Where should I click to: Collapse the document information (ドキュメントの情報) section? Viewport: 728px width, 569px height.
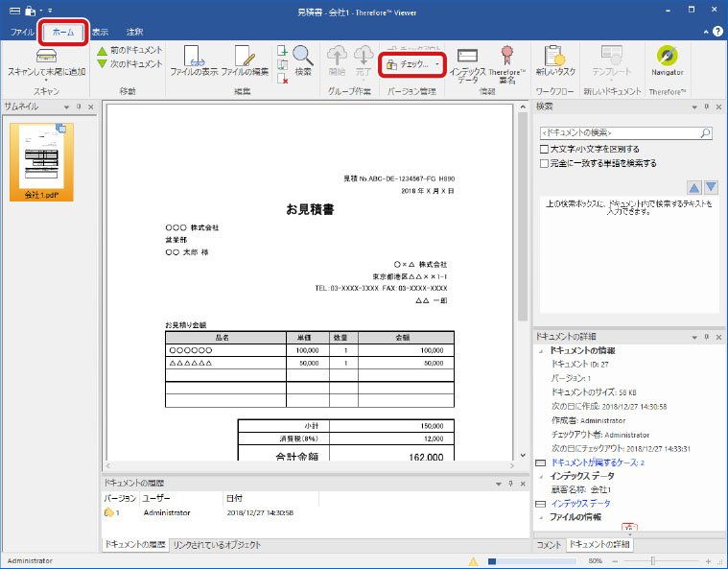click(542, 349)
